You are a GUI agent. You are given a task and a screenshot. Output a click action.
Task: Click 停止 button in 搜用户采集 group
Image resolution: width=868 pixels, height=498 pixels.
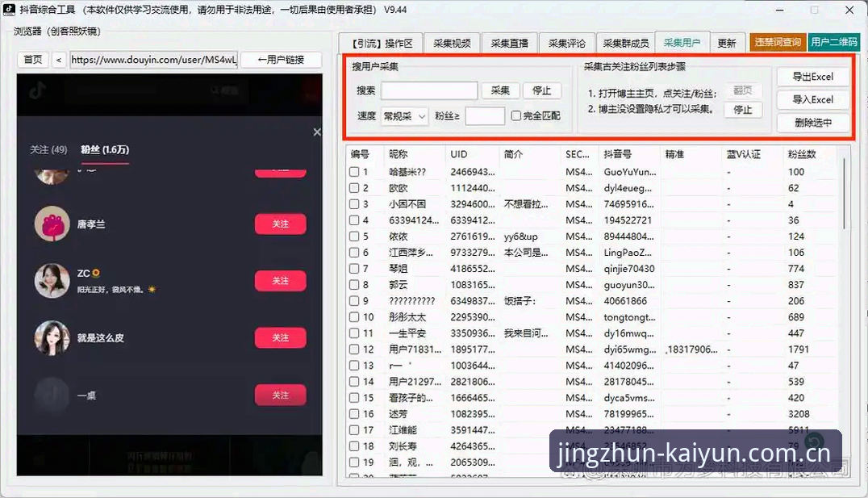coord(541,90)
